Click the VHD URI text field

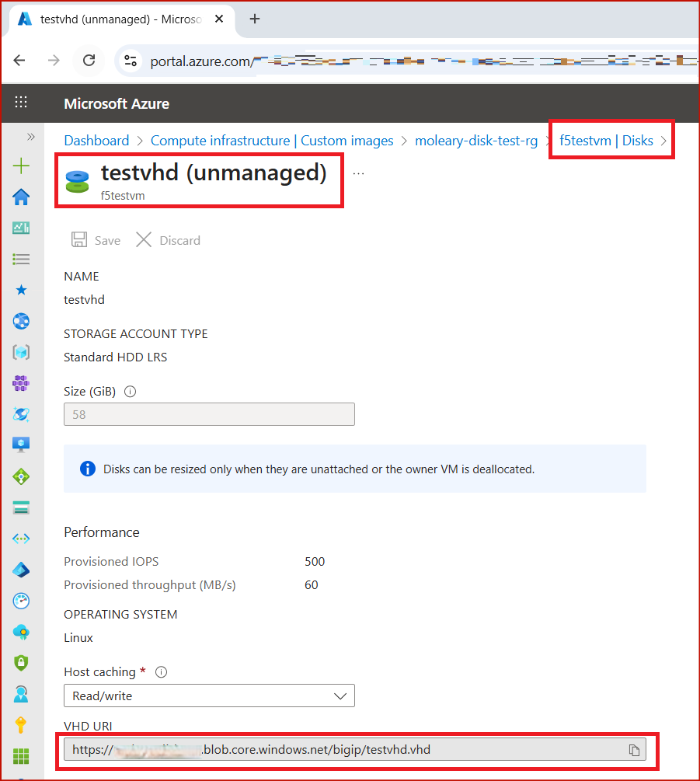tap(354, 750)
